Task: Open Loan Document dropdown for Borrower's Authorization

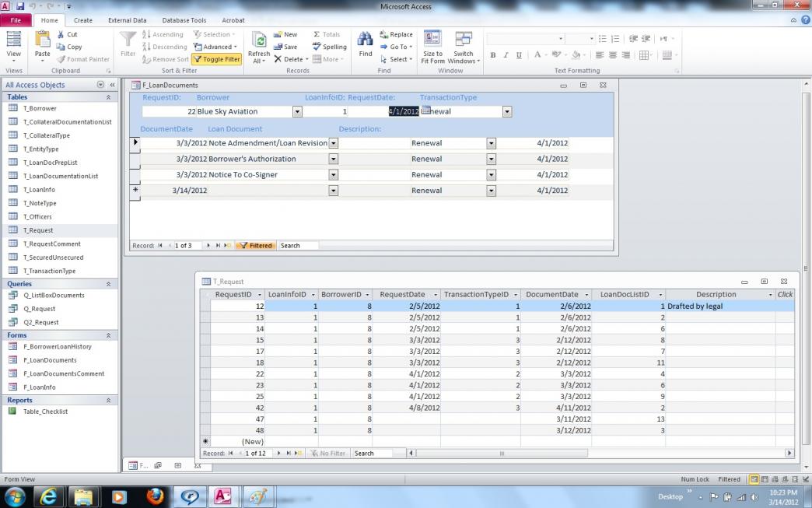Action: [334, 159]
